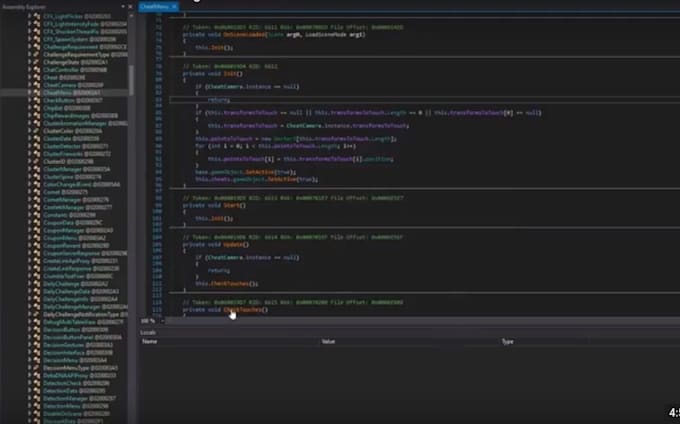Expand the ClusterFireworks tree node

[x=29, y=154]
